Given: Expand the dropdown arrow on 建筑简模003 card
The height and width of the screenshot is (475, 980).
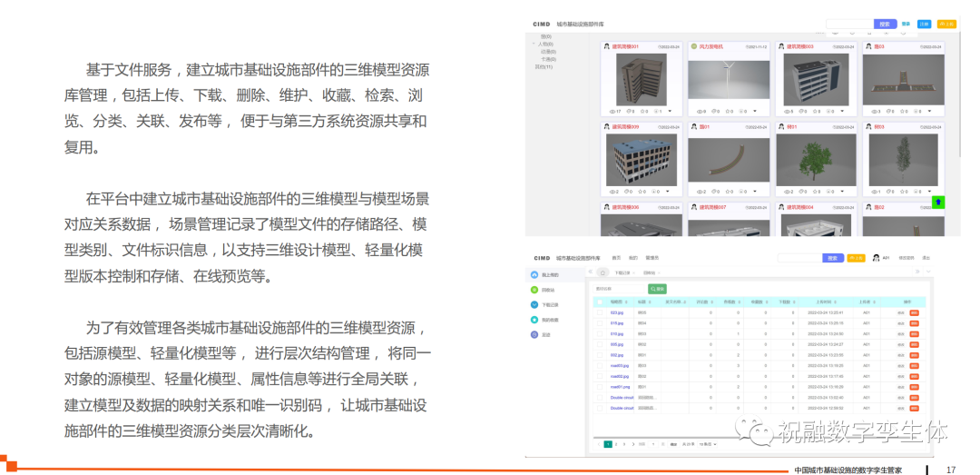Looking at the screenshot, I should pyautogui.click(x=843, y=111).
